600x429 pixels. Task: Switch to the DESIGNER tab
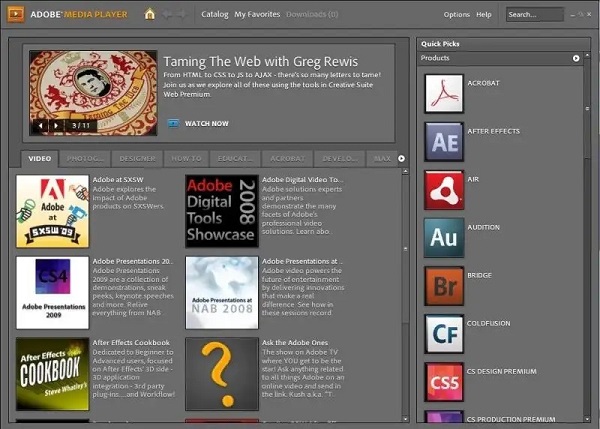137,158
